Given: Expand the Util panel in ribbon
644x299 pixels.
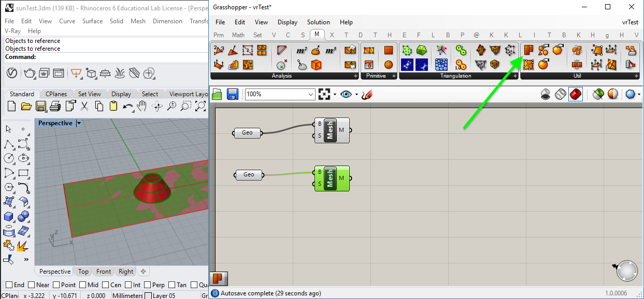Looking at the screenshot, I should 637,76.
